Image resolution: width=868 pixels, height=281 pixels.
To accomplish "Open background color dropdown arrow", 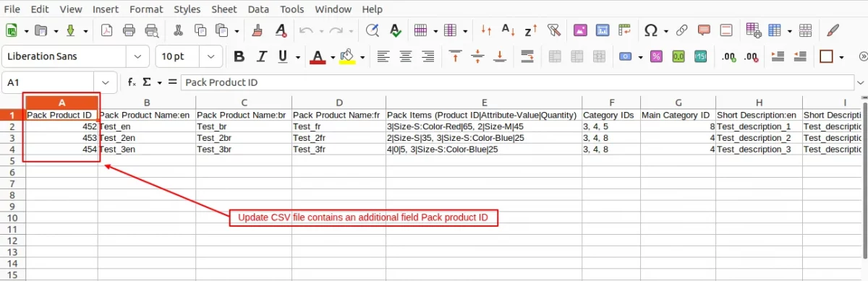I will [x=362, y=56].
